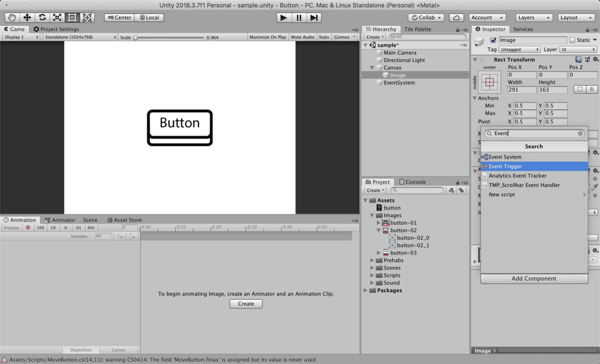Toggle Stats overlay

pos(324,37)
